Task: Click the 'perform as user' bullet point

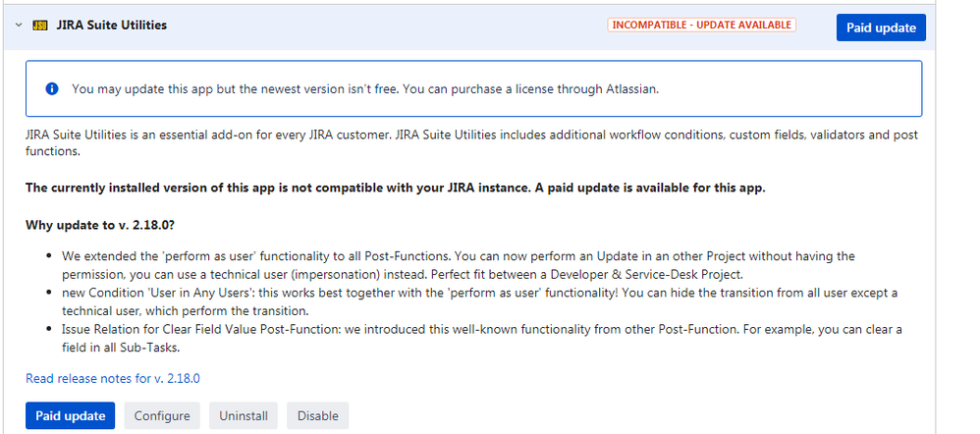Action: (459, 265)
